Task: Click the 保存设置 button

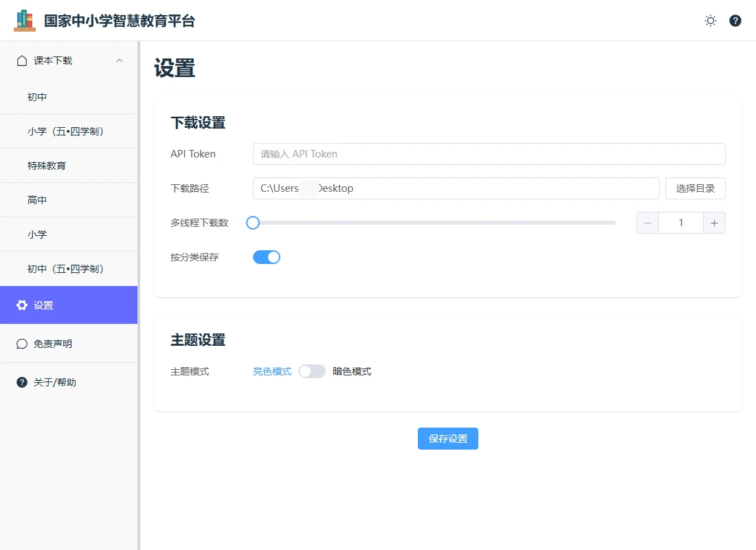Action: [447, 439]
